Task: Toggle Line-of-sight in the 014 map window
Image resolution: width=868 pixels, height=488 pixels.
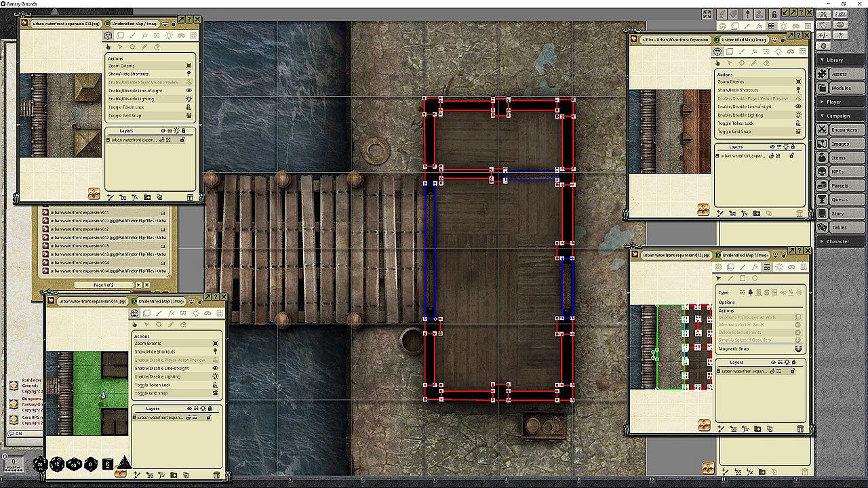Action: pos(177,368)
